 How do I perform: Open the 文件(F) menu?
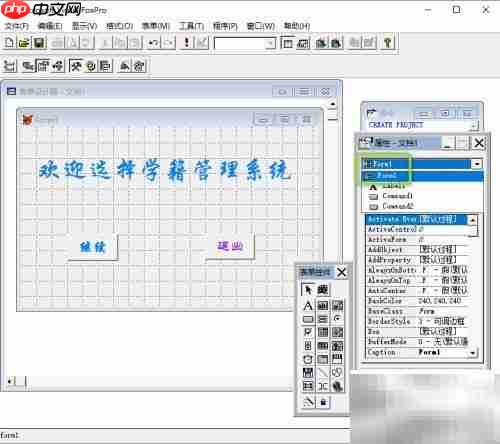pyautogui.click(x=16, y=26)
